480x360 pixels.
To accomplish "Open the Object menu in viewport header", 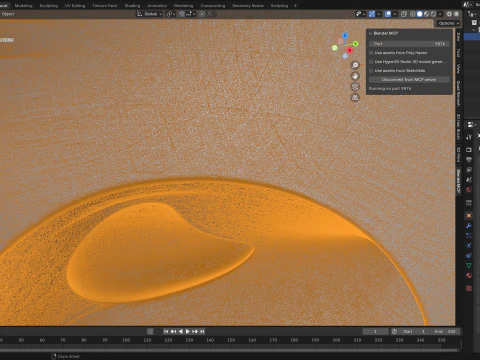I will [x=8, y=14].
